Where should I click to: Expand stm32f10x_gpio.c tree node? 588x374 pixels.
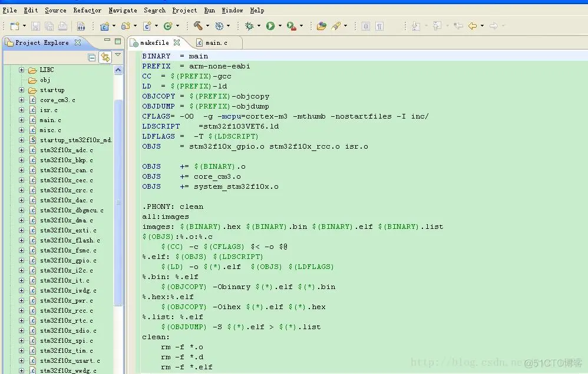click(21, 261)
